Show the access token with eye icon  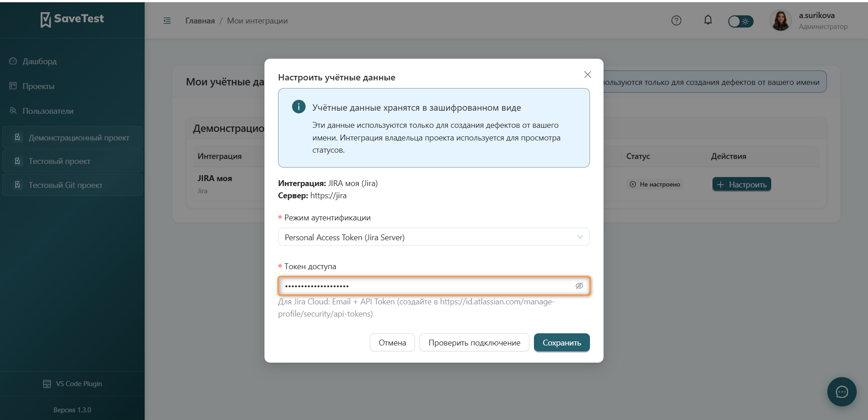(x=579, y=286)
